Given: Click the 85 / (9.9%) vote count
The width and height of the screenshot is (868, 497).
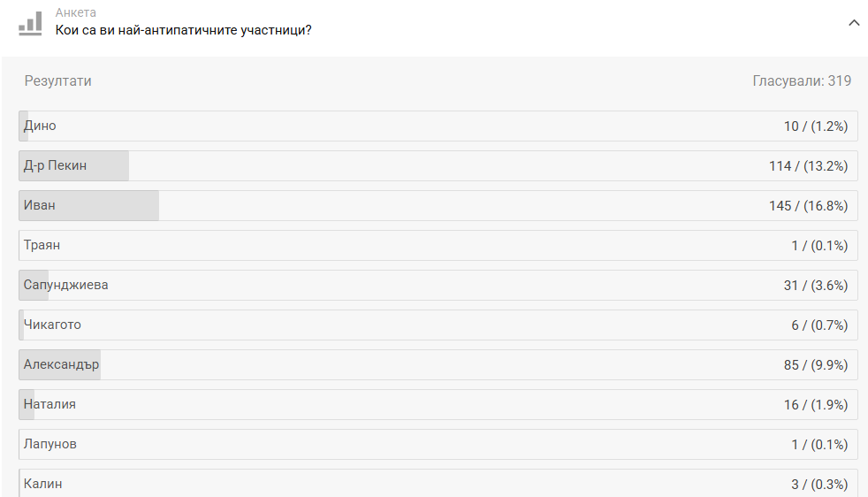Looking at the screenshot, I should 815,365.
